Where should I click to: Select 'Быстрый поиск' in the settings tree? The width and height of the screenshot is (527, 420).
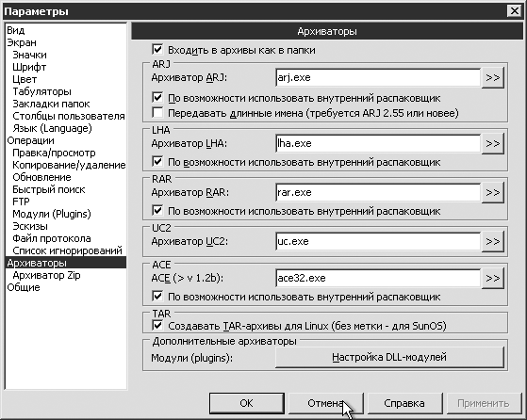pyautogui.click(x=49, y=189)
